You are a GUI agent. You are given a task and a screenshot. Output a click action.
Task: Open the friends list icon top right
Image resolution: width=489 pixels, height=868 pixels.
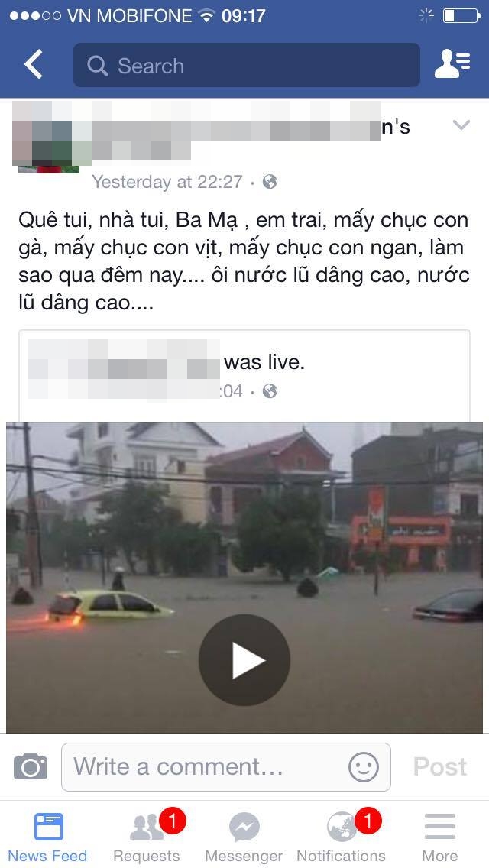452,64
